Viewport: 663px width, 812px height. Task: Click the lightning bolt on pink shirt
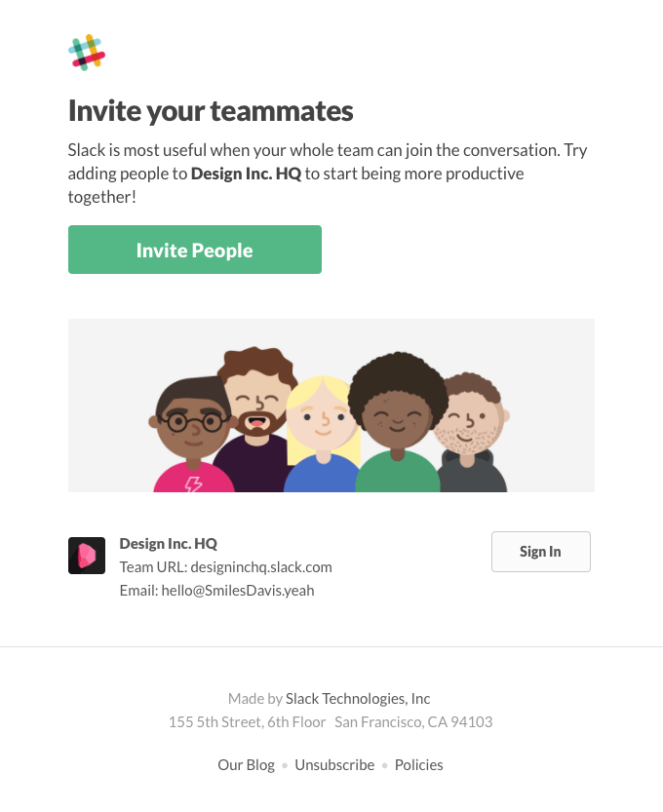coord(194,484)
